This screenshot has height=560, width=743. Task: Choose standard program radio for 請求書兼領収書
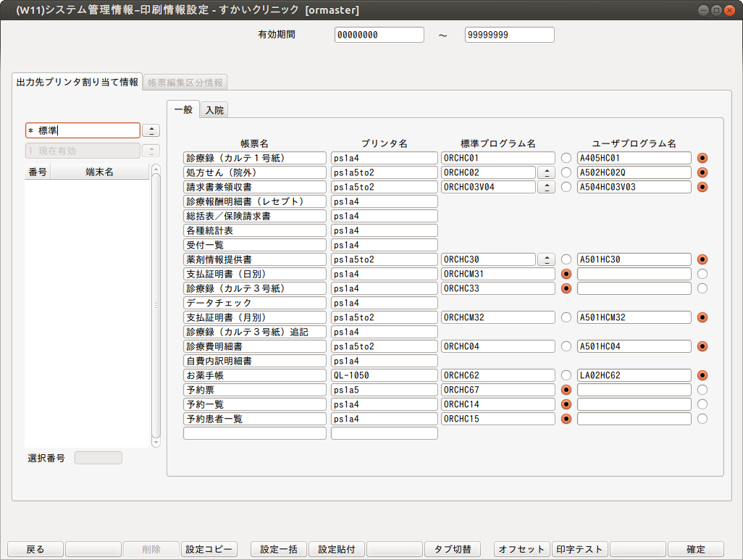[566, 187]
